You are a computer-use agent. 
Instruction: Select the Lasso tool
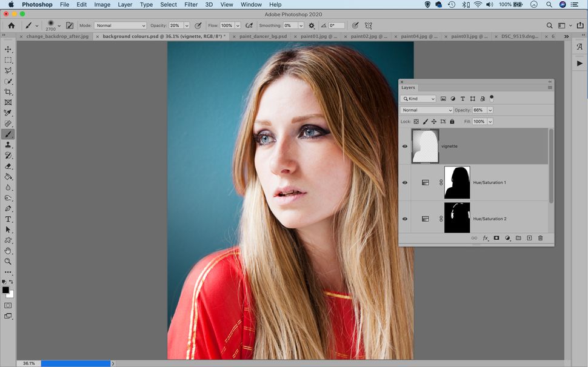point(8,70)
